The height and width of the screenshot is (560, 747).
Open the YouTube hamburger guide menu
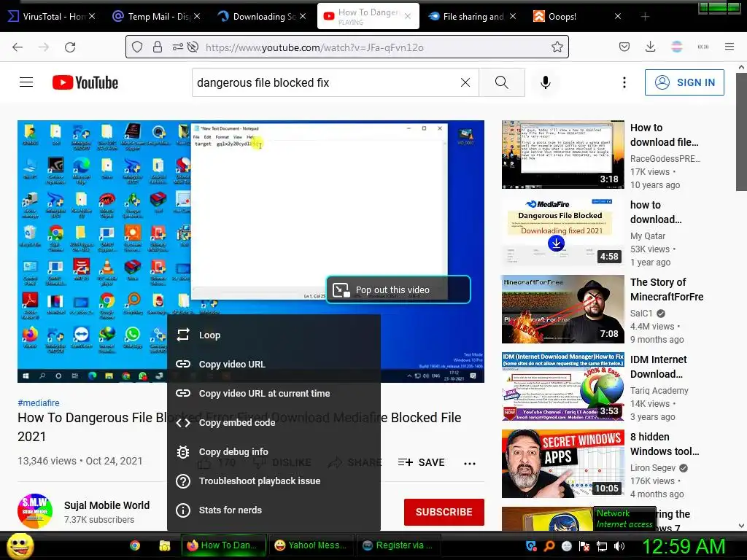coord(26,82)
